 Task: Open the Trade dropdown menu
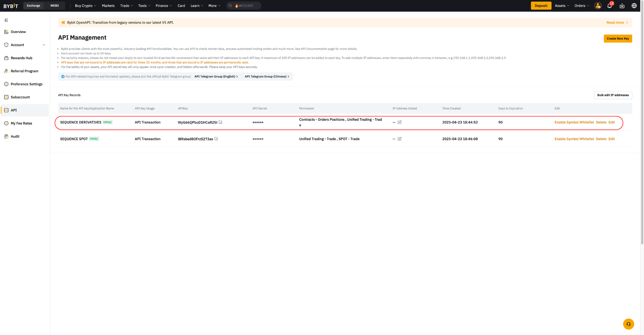pos(126,6)
